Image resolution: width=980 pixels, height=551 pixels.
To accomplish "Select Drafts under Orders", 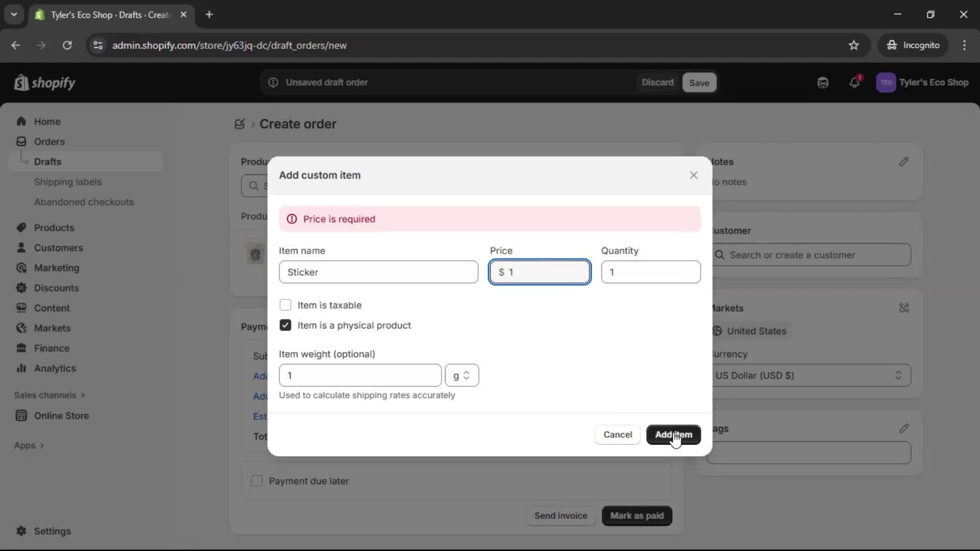I will (47, 161).
